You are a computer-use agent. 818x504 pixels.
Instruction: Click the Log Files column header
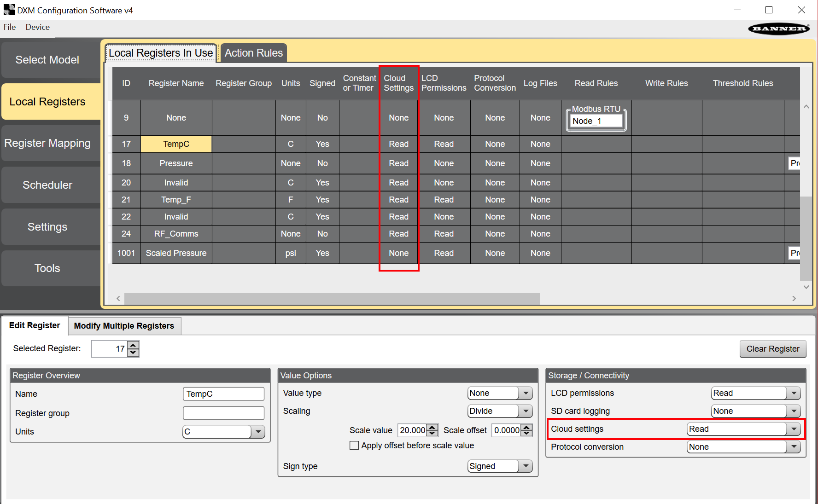[540, 83]
